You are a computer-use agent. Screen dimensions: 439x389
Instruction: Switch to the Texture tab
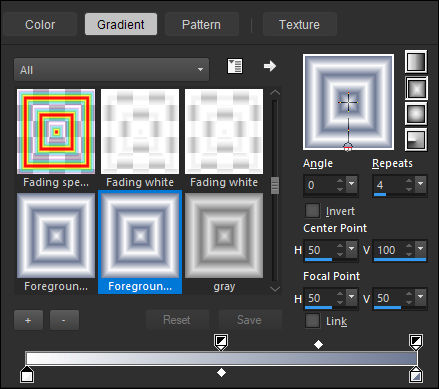point(299,24)
